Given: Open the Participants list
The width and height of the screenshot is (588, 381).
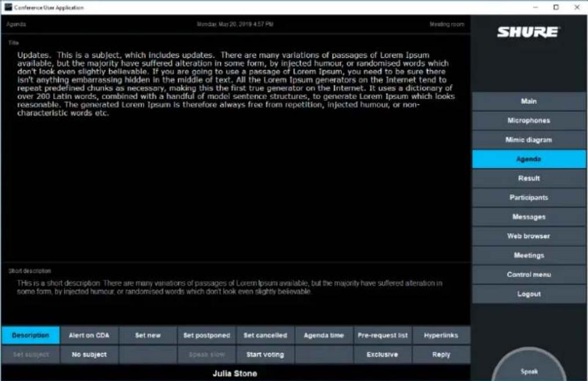Looking at the screenshot, I should 529,197.
